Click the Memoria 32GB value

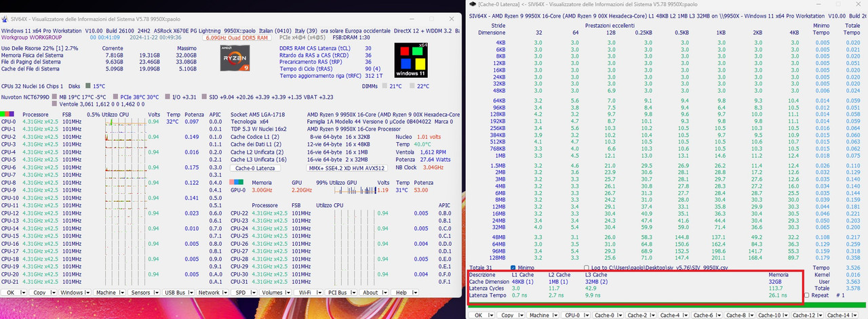776,281
